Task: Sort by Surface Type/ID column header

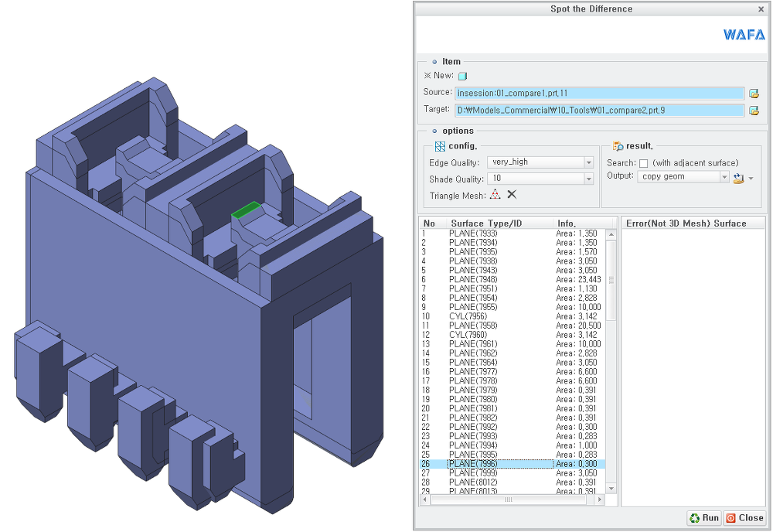Action: 486,223
